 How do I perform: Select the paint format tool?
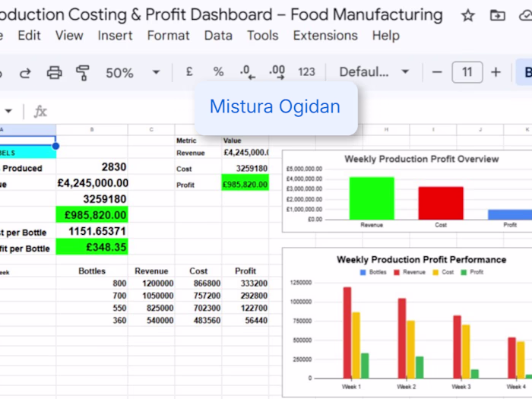[x=82, y=73]
